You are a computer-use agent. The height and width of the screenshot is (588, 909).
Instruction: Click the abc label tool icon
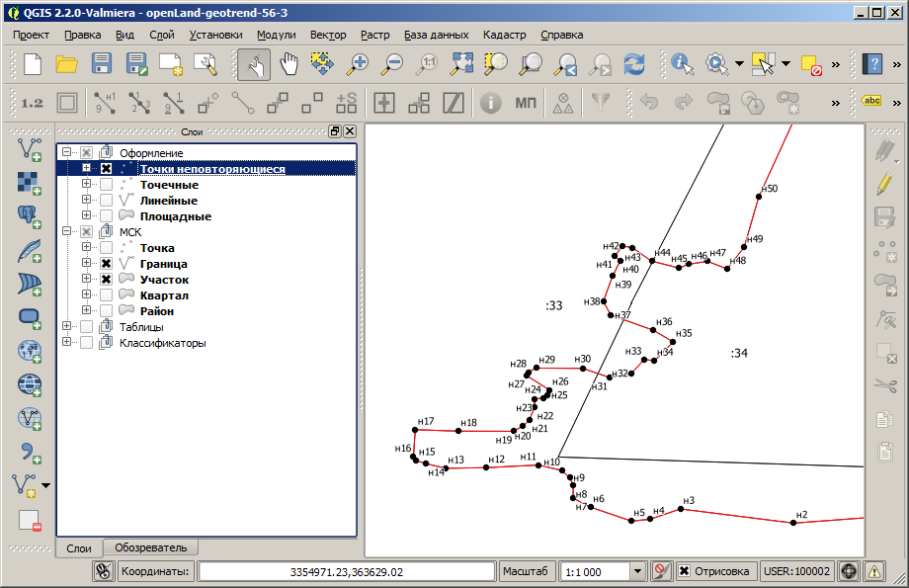point(871,101)
